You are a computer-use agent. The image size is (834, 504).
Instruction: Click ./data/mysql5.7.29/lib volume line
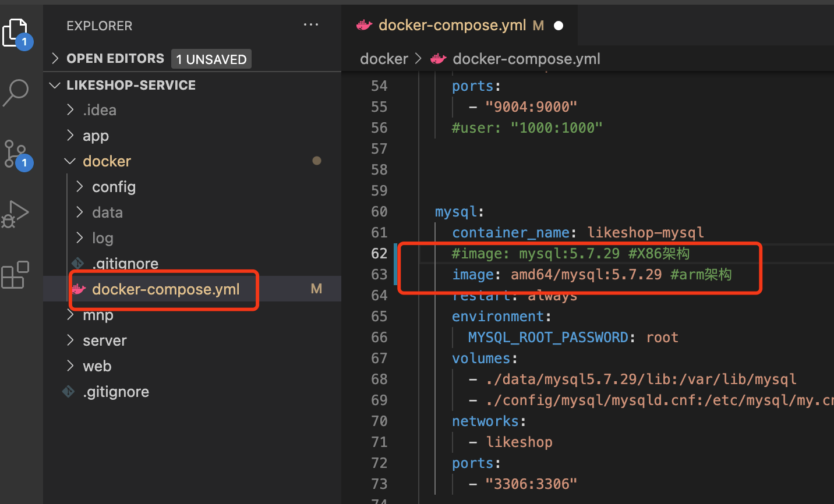click(641, 379)
